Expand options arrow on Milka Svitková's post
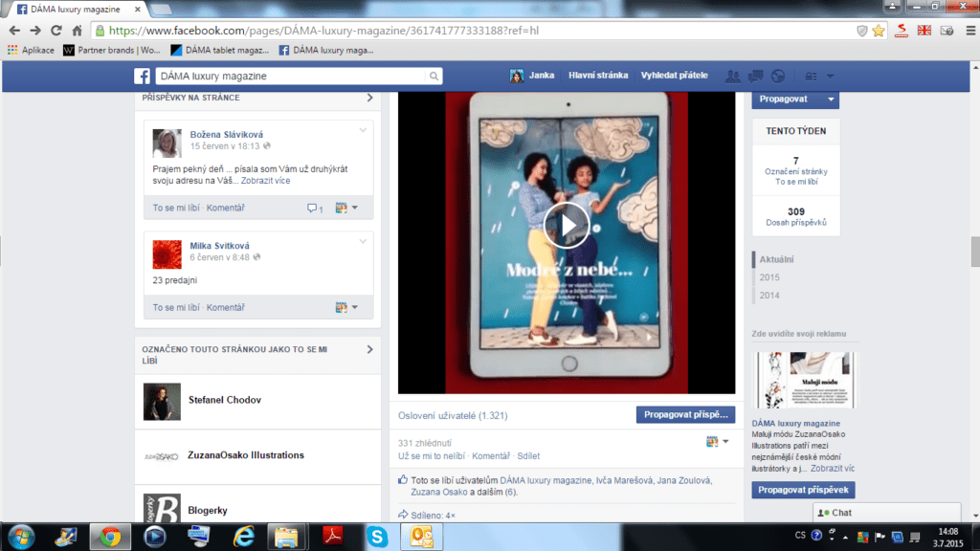Screen dimensions: 980x551 [363, 239]
